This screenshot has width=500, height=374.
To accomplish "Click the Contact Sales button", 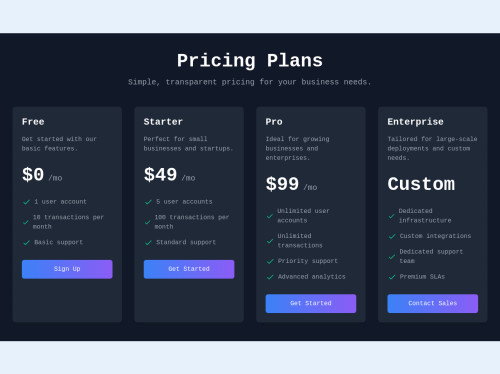I will [x=433, y=303].
